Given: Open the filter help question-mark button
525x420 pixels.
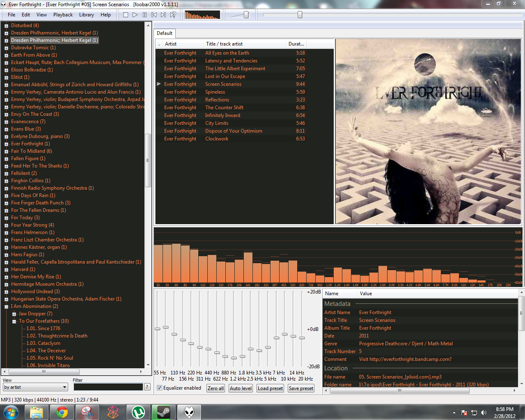Looking at the screenshot, I should click(x=147, y=387).
